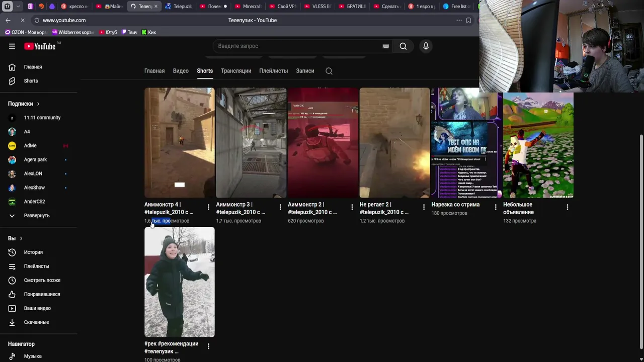
Task: Play the Небольшое объявление short thumbnail
Action: (538, 145)
